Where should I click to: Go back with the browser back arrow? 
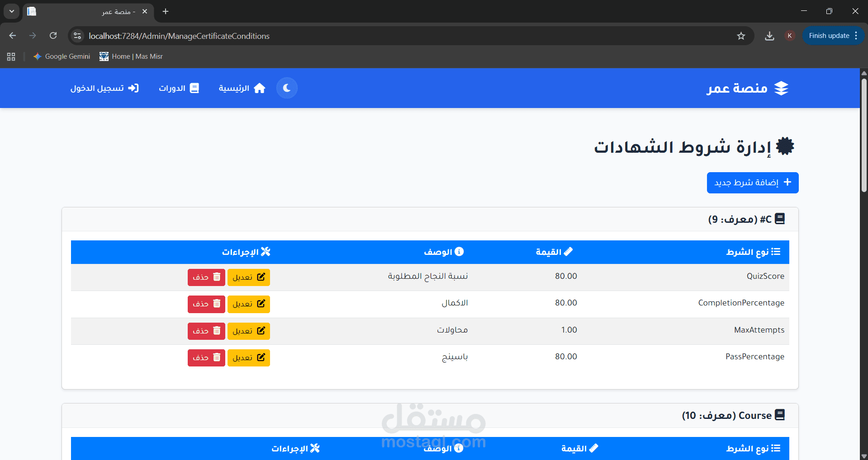tap(13, 36)
